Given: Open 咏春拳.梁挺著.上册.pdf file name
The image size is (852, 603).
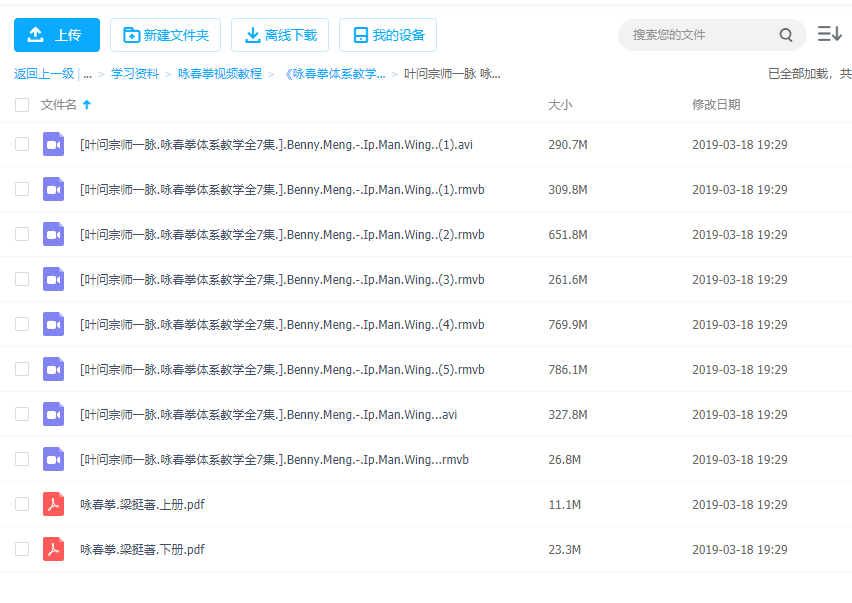Looking at the screenshot, I should (x=142, y=505).
